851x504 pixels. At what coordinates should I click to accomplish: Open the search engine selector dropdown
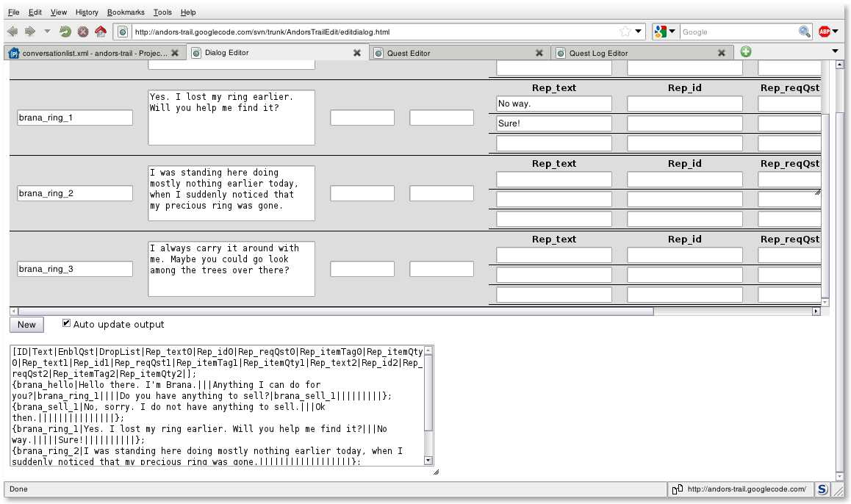(x=664, y=32)
